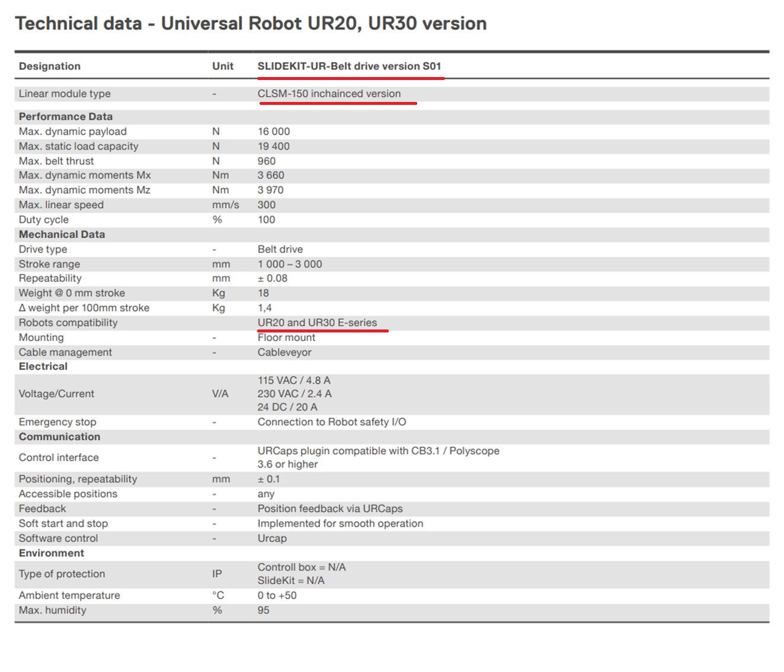Select the Position feedback via URCaps value

[x=330, y=508]
